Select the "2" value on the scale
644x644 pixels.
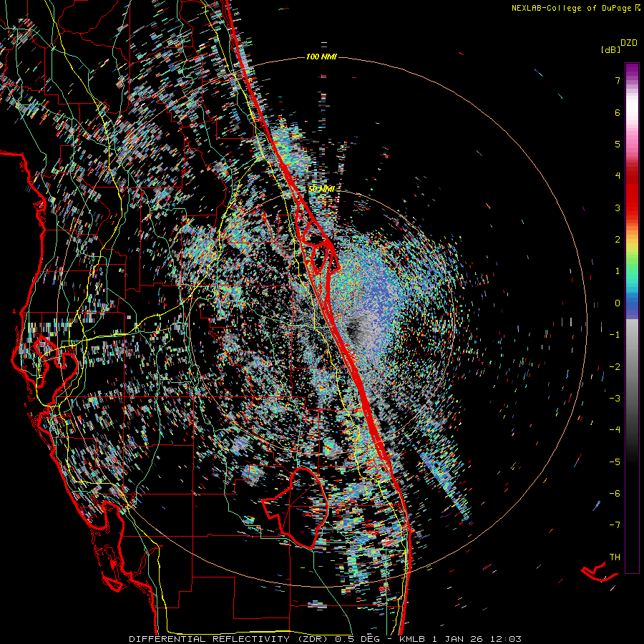click(x=618, y=240)
